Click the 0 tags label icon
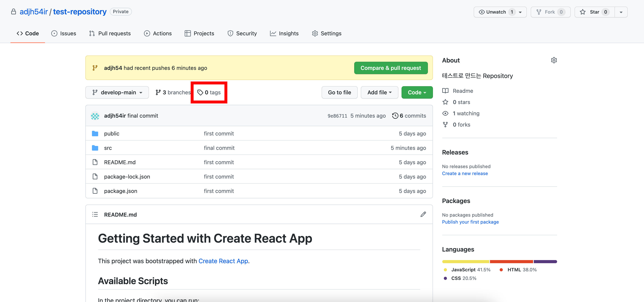Image resolution: width=644 pixels, height=302 pixels. pyautogui.click(x=200, y=93)
